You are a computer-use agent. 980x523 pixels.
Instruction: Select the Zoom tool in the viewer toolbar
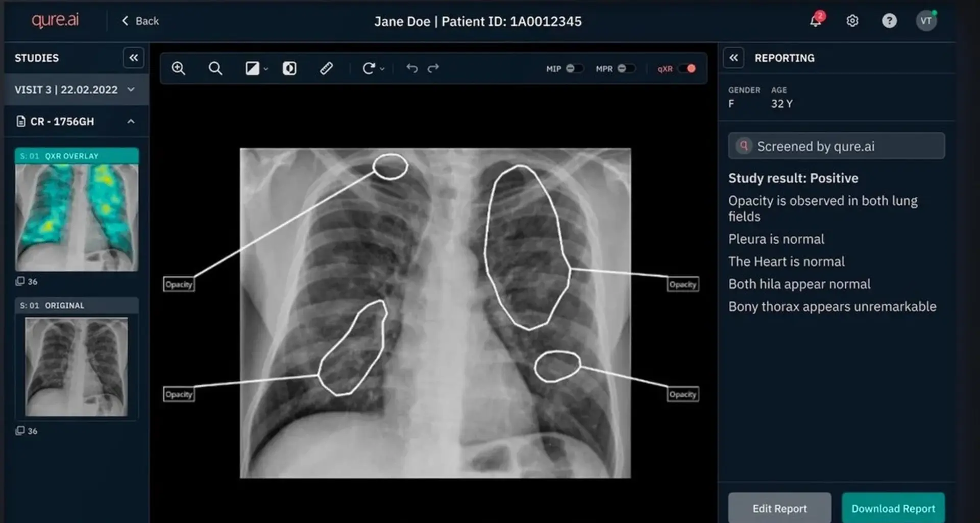coord(178,68)
